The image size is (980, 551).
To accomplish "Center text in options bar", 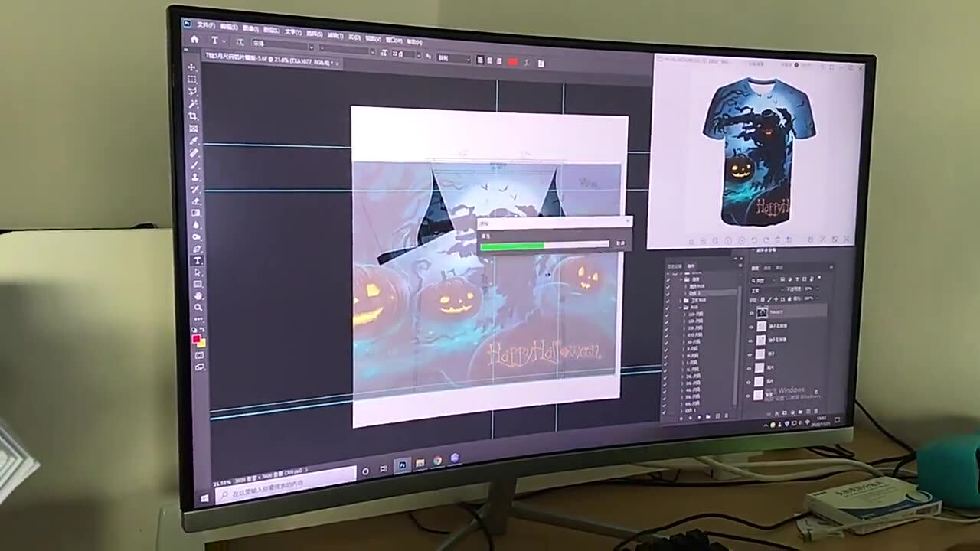I will pyautogui.click(x=489, y=60).
